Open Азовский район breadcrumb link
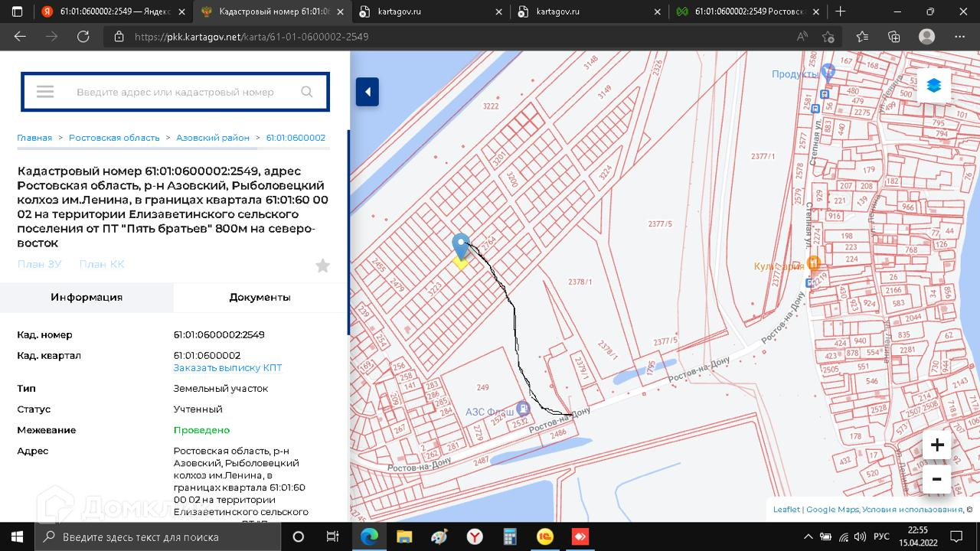980x551 pixels. 213,138
